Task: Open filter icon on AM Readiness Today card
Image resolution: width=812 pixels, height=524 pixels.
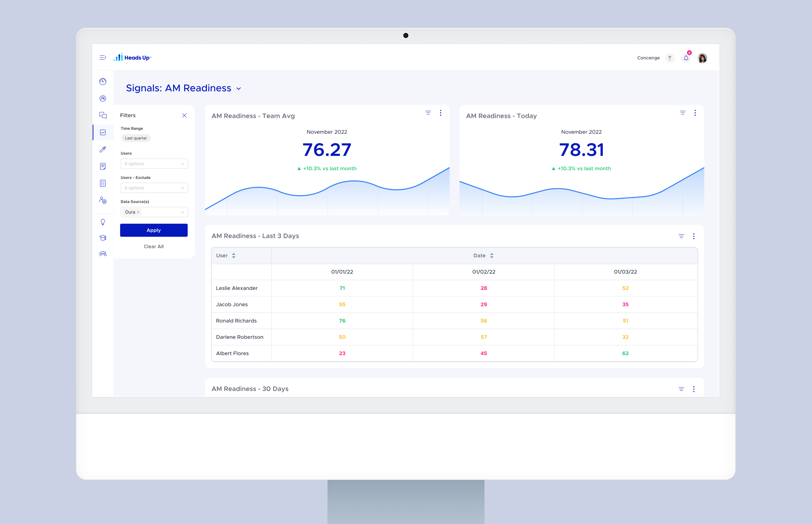Action: coord(683,113)
